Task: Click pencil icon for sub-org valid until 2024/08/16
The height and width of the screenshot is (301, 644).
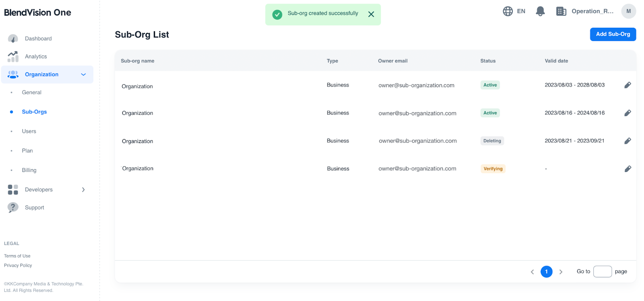Action: tap(627, 113)
